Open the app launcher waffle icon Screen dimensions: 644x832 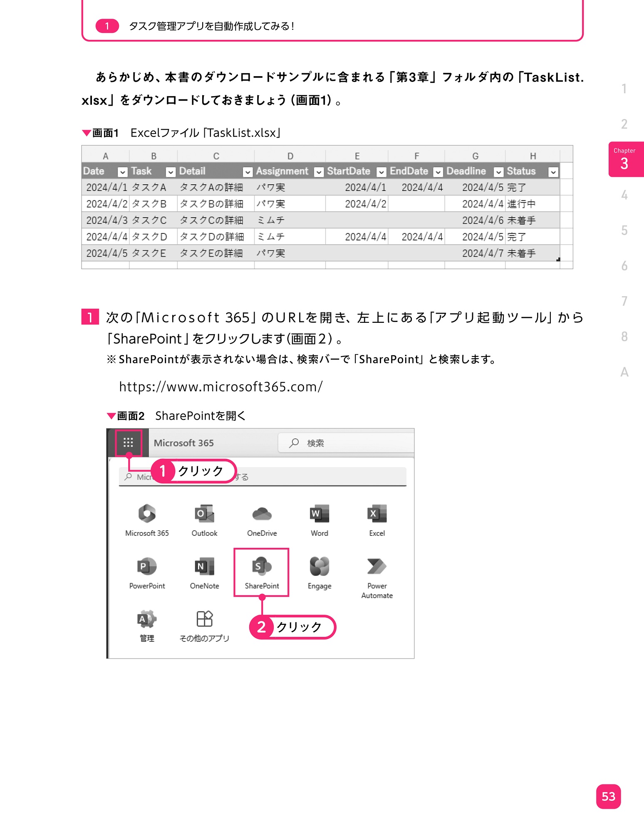pyautogui.click(x=129, y=443)
